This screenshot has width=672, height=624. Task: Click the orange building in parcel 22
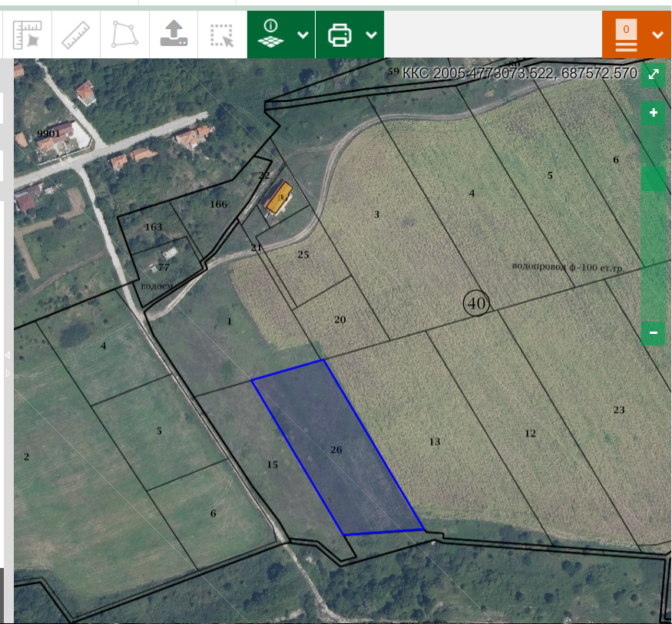point(277,197)
